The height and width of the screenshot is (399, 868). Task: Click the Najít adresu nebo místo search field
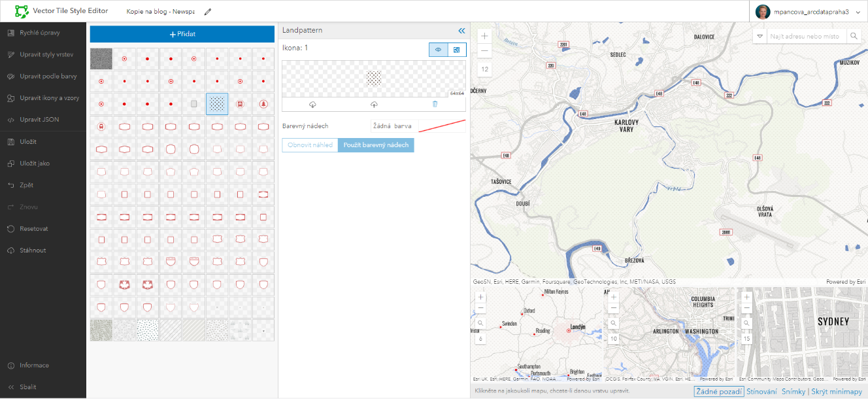click(807, 37)
